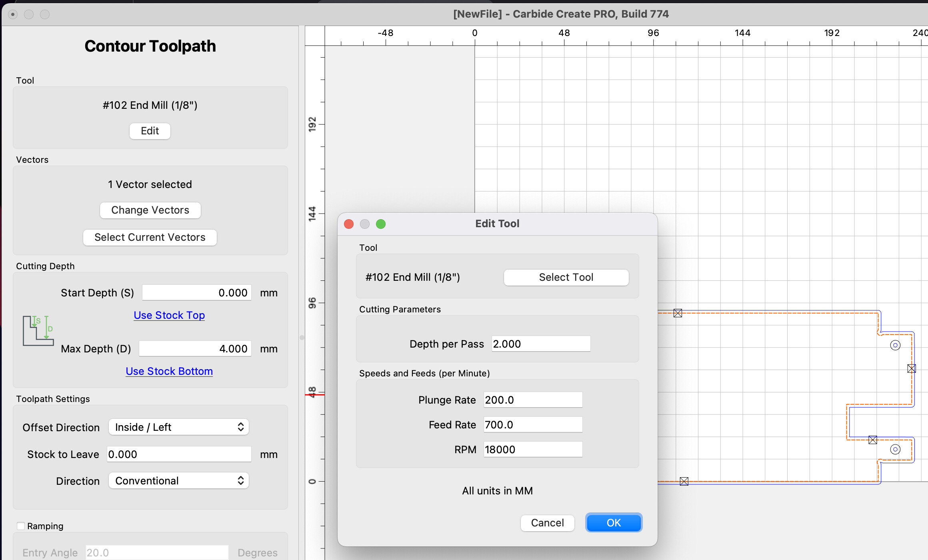Click the Feed Rate input field
Viewport: 928px width, 560px height.
(533, 425)
